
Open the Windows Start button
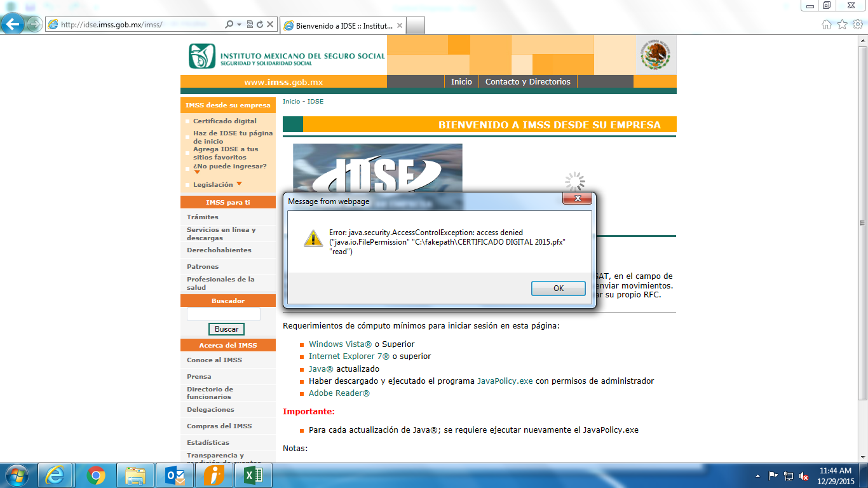coord(17,475)
